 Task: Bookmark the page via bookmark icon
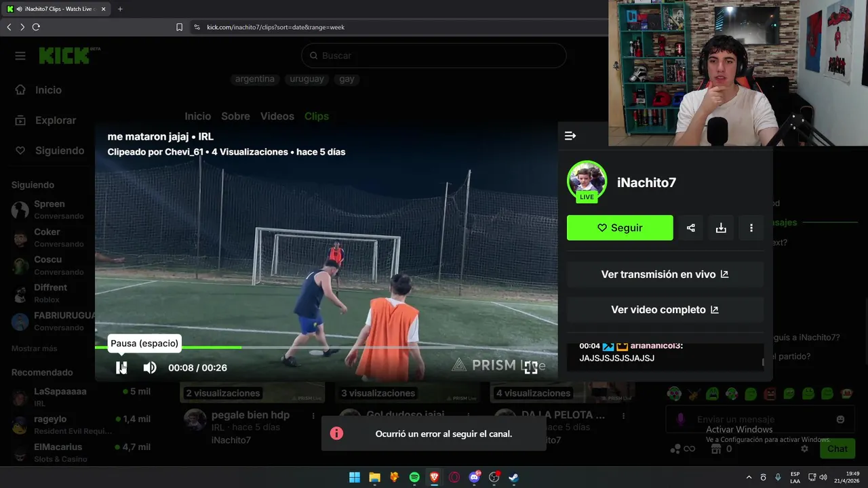point(179,27)
